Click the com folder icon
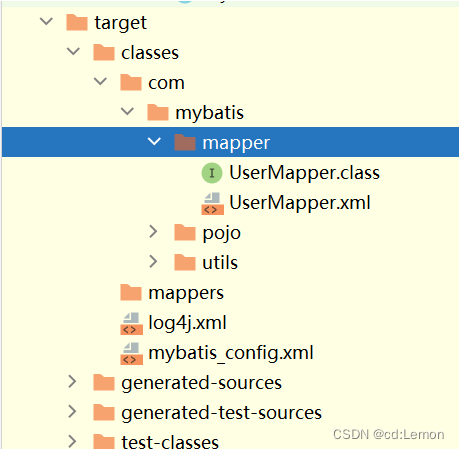This screenshot has height=449, width=459. tap(131, 82)
